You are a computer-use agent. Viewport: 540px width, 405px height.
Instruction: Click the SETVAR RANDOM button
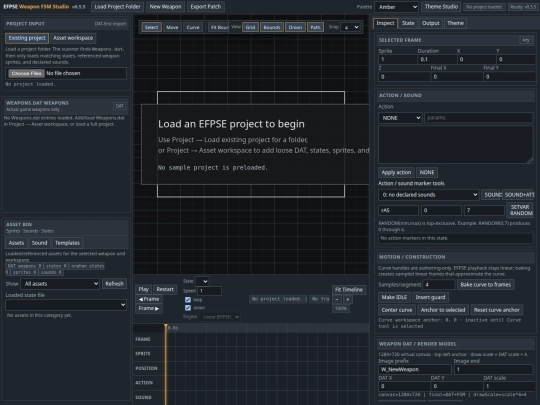(x=521, y=210)
